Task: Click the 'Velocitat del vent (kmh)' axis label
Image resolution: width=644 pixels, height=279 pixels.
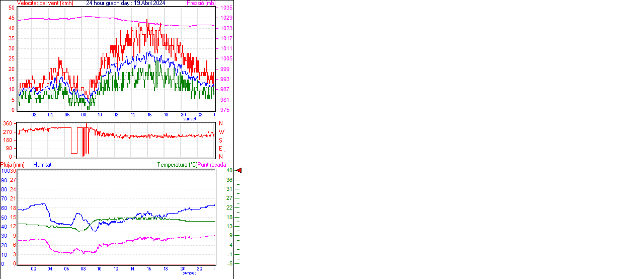Action: [45, 3]
